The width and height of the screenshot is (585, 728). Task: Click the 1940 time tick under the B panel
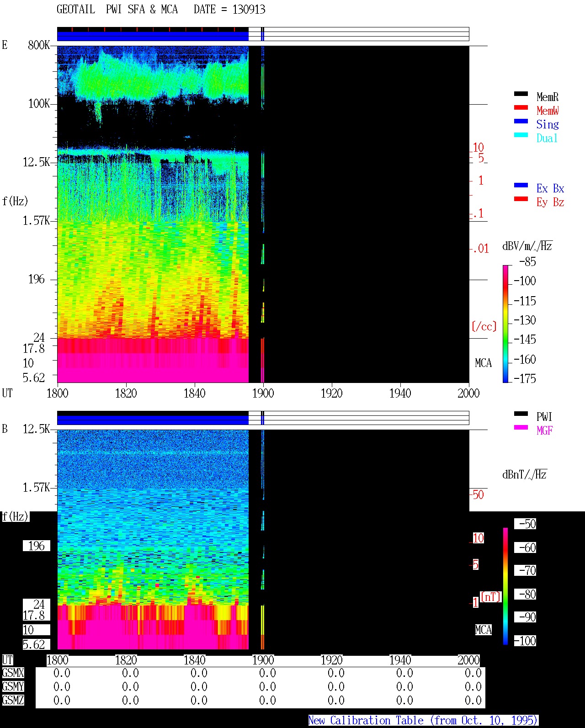pyautogui.click(x=400, y=660)
